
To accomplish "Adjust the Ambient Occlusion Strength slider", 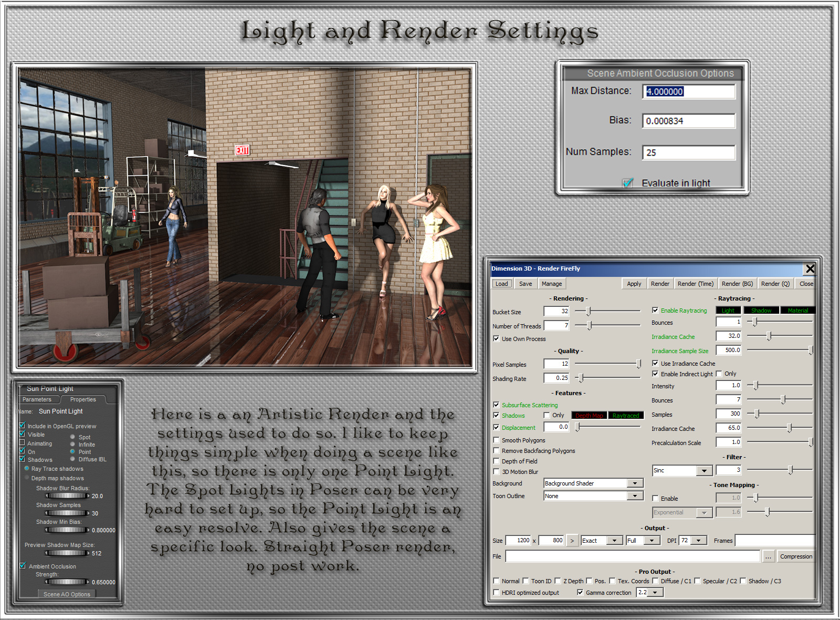I will pyautogui.click(x=67, y=582).
